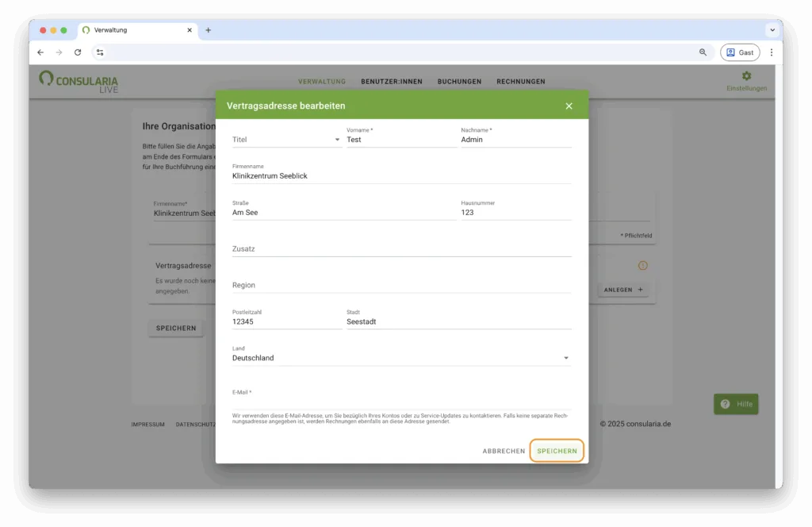Click the browser reload icon
This screenshot has height=527, width=812.
point(78,52)
